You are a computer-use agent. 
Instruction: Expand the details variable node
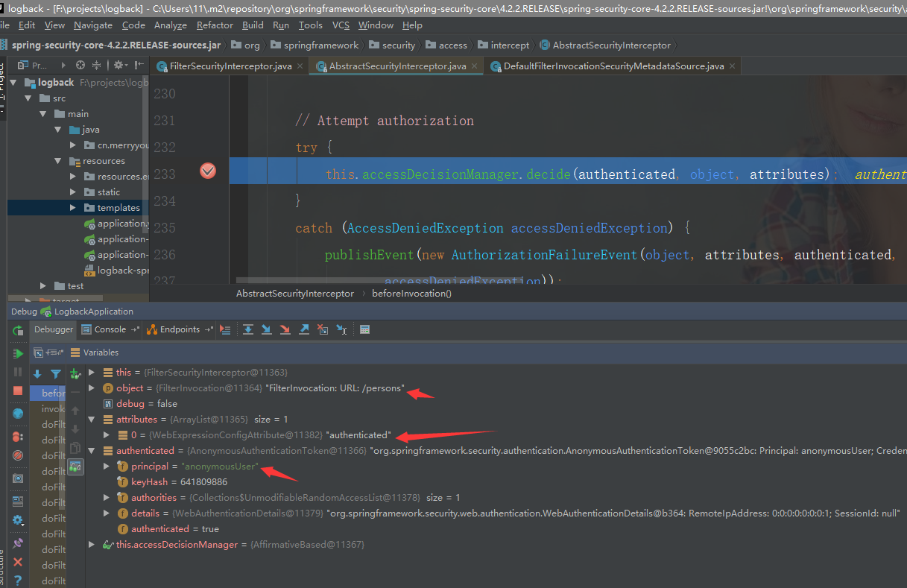(x=107, y=513)
